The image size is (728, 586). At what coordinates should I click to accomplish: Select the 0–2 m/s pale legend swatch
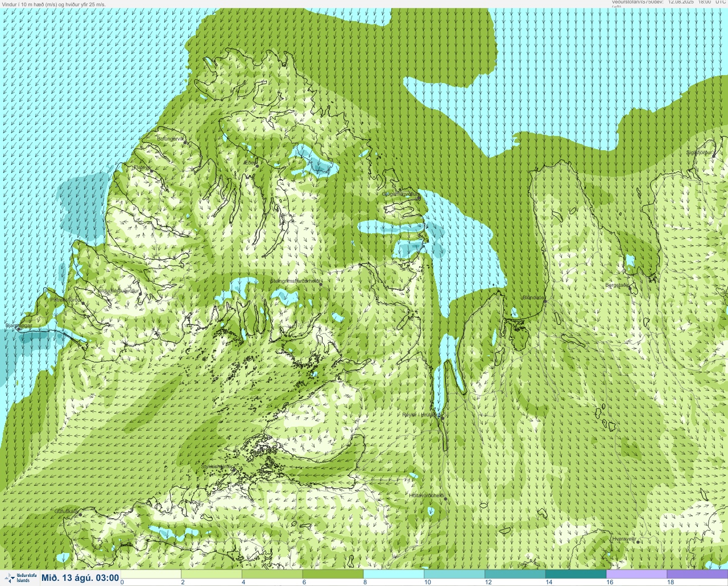click(151, 574)
